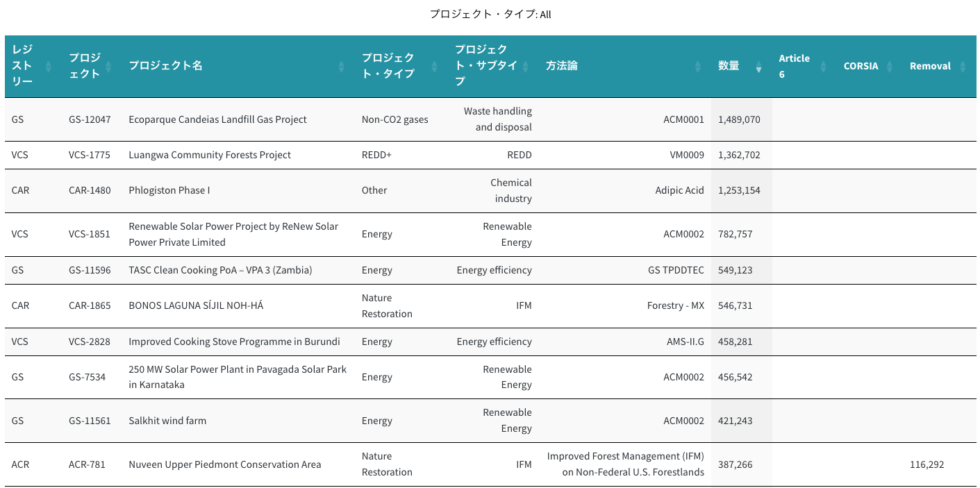Open Ecoparque Candeias Landfill Gas Project row
This screenshot has width=980, height=488.
click(x=217, y=119)
